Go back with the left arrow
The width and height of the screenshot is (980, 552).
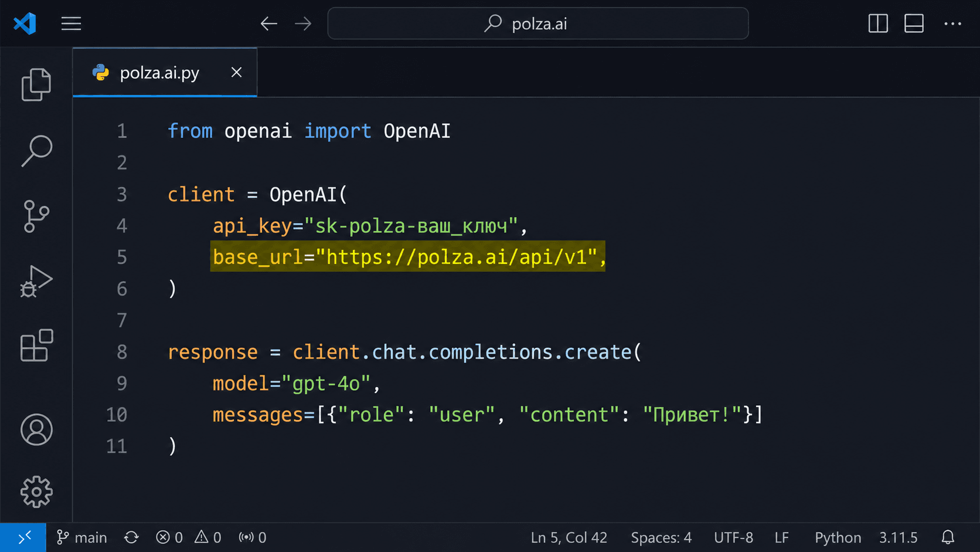pyautogui.click(x=268, y=23)
